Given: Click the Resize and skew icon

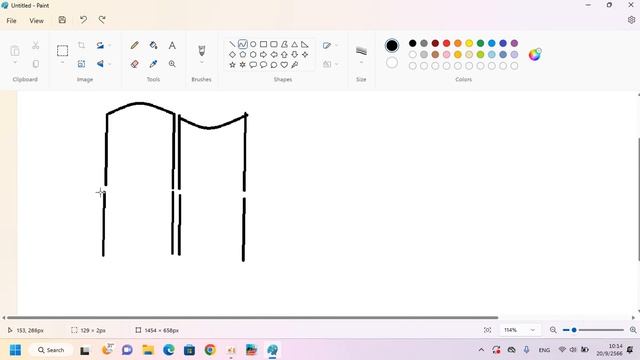Looking at the screenshot, I should [x=82, y=64].
